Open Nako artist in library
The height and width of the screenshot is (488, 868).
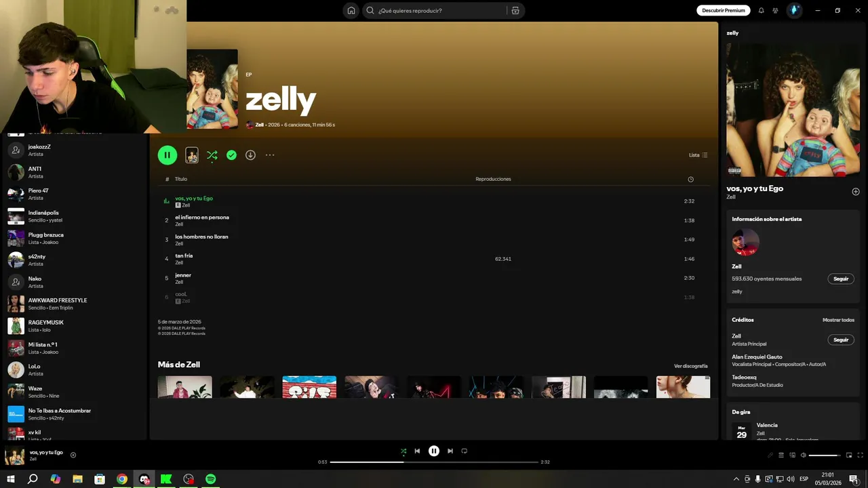click(x=75, y=282)
